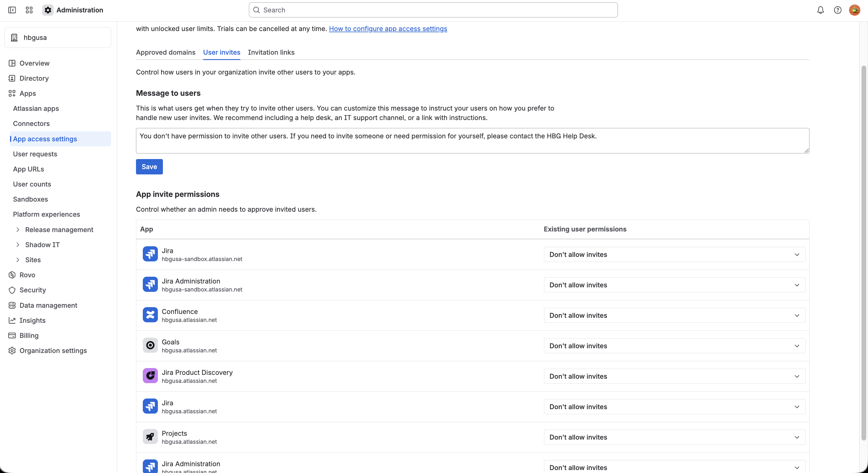Screen dimensions: 868x473
Task: Click the Save button
Action: (149, 167)
